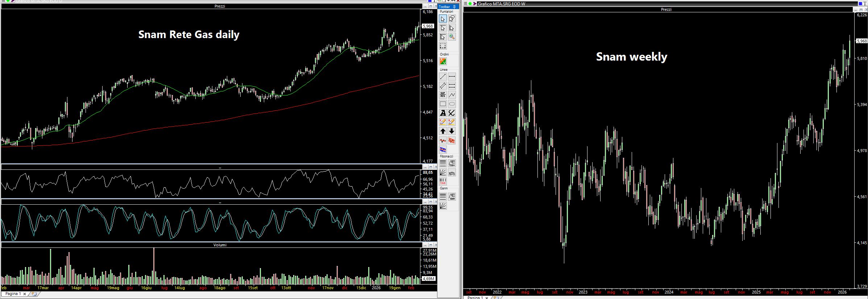Click the '19gen' date on daily axis
The height and width of the screenshot is (299, 868).
pos(394,288)
